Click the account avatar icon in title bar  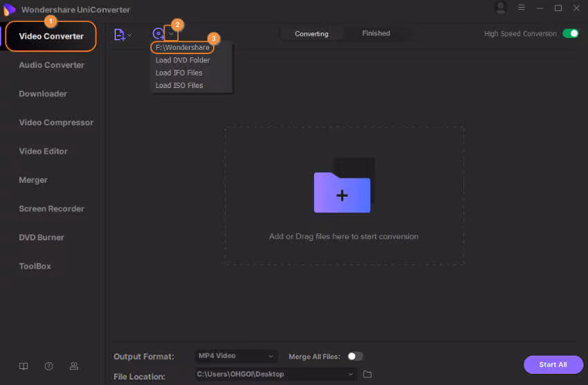[x=501, y=8]
